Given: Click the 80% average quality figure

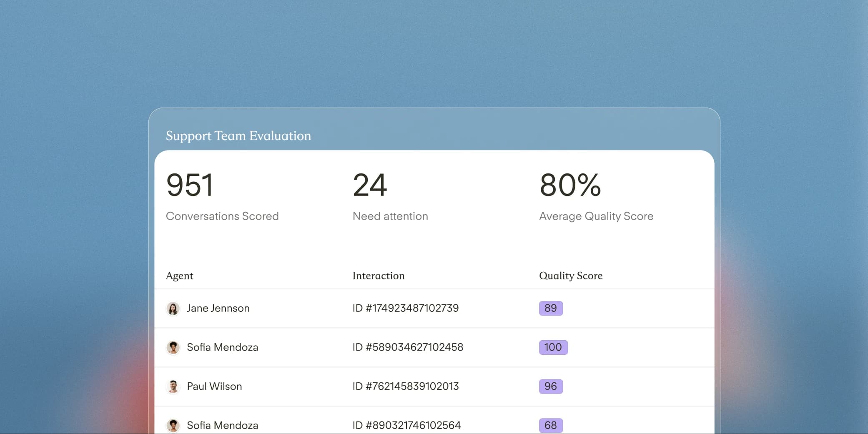Looking at the screenshot, I should (x=570, y=185).
